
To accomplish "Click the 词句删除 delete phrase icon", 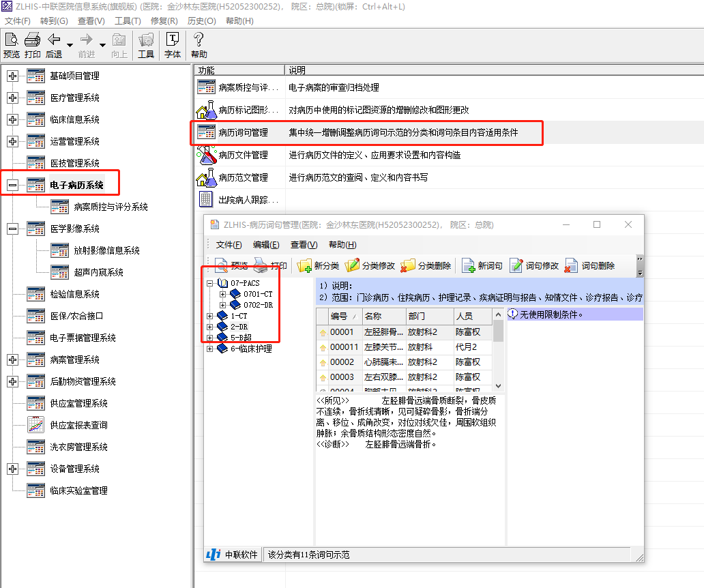I will [571, 266].
